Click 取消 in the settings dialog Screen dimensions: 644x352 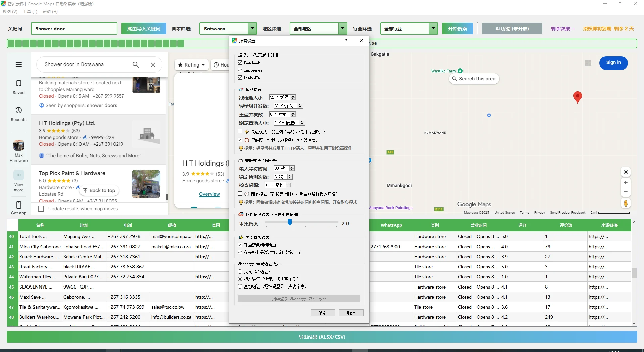tap(351, 313)
